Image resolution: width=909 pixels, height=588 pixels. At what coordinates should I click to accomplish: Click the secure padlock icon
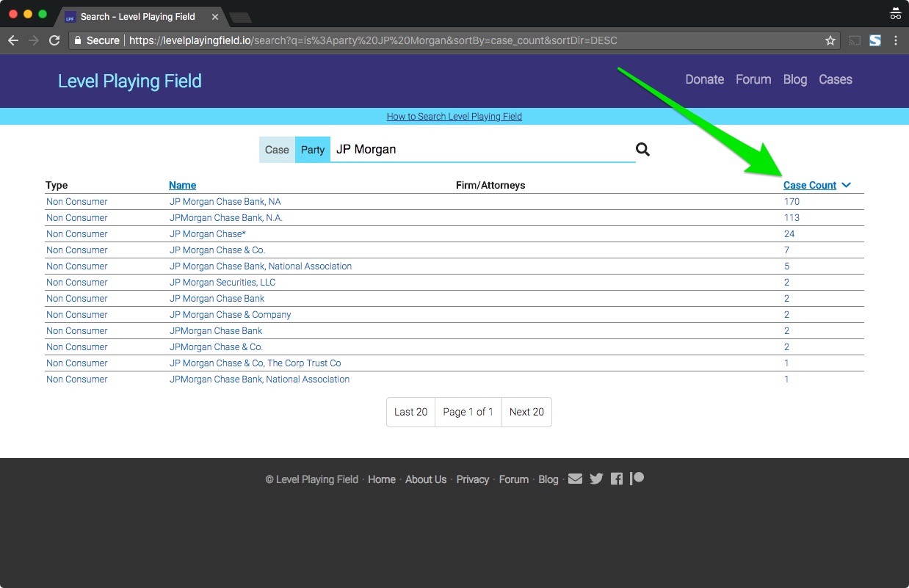(x=78, y=40)
